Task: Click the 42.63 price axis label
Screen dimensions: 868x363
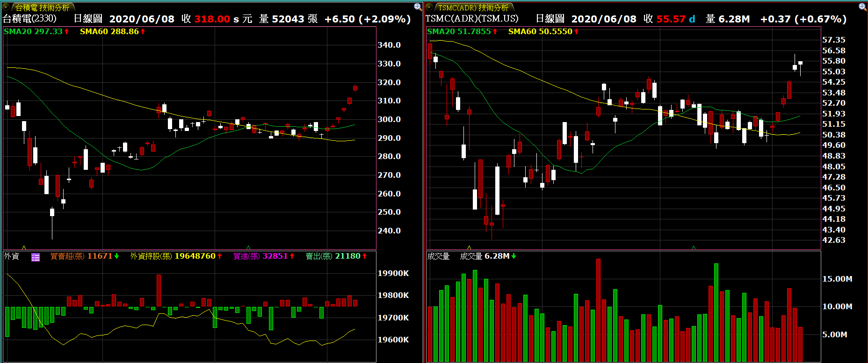Action: (834, 240)
